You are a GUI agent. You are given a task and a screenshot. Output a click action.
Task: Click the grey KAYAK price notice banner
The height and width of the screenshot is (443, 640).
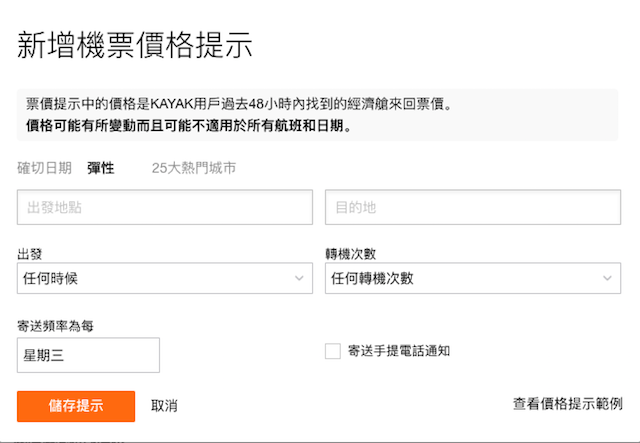(x=318, y=115)
